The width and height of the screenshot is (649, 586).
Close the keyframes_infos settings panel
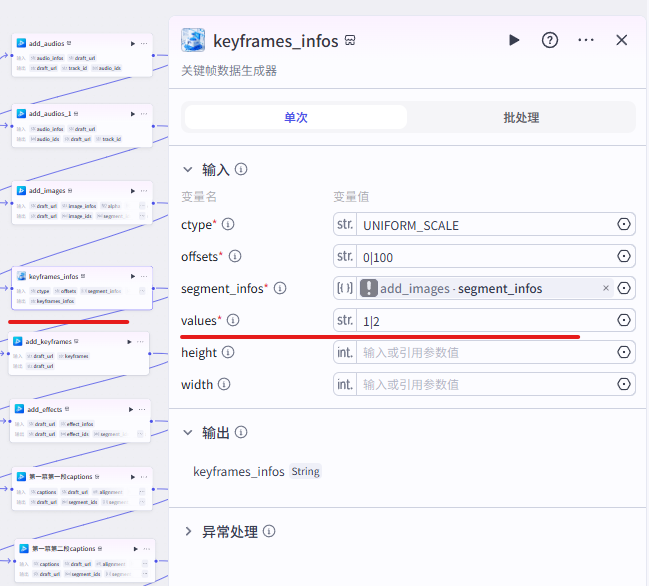[621, 40]
